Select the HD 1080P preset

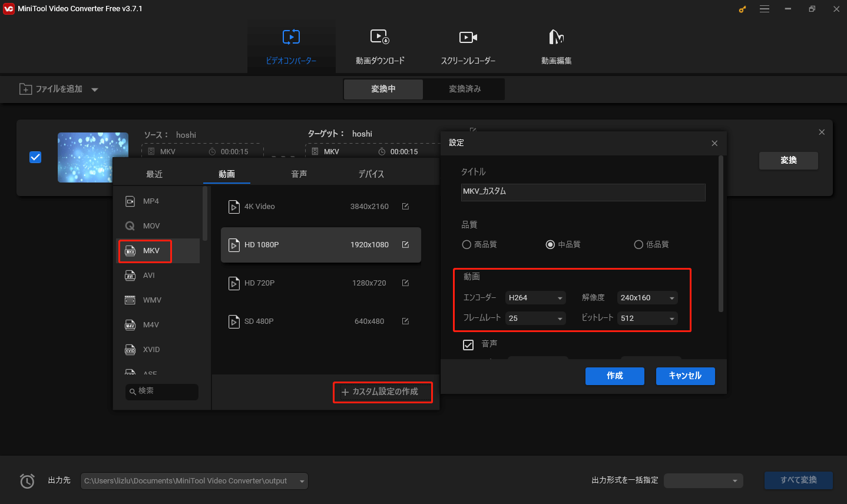coord(321,245)
